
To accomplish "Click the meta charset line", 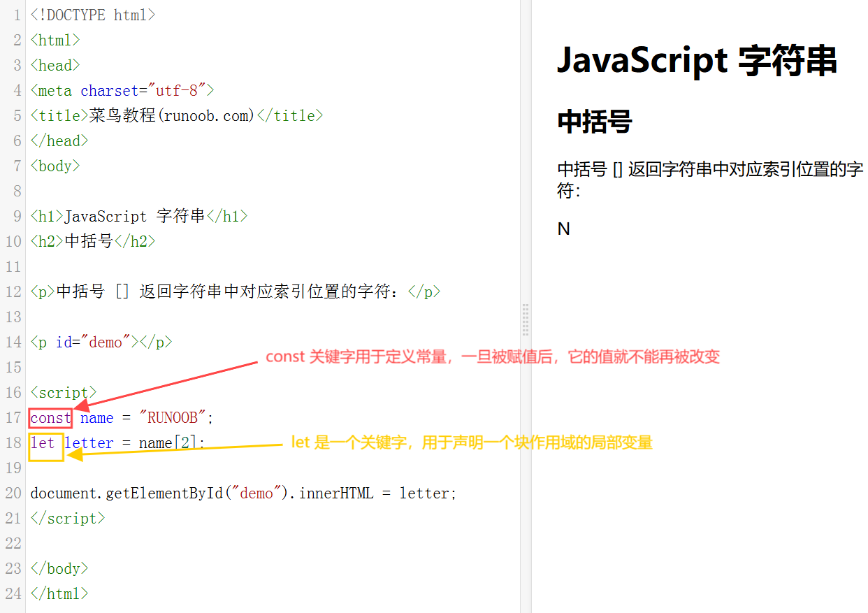I will pos(122,90).
